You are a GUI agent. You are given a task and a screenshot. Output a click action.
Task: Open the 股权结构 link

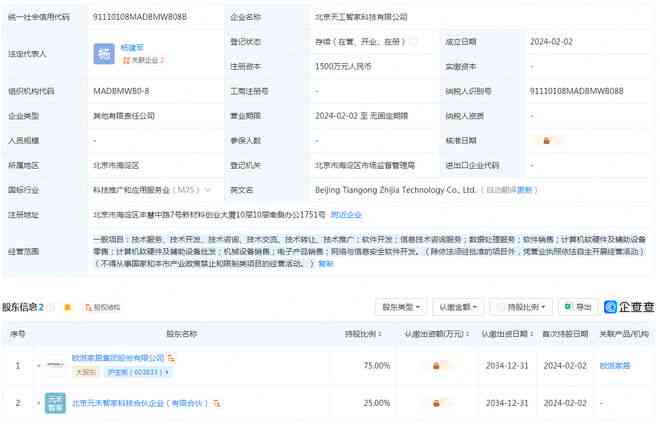tap(103, 307)
